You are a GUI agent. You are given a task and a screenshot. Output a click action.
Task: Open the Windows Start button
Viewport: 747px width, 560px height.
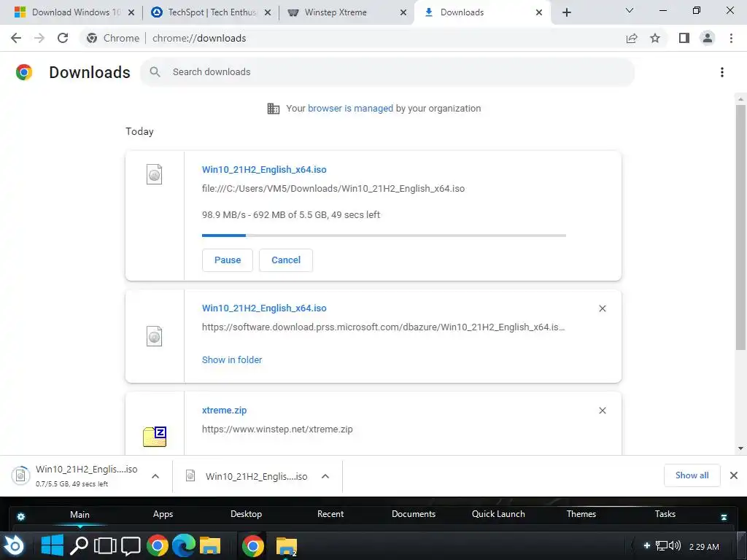click(52, 545)
